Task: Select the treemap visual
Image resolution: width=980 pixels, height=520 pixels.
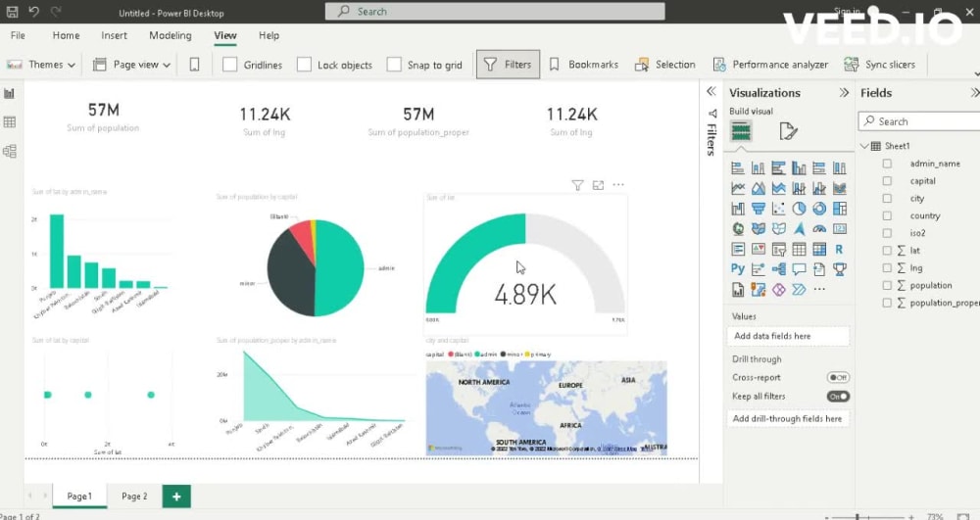Action: pos(840,209)
